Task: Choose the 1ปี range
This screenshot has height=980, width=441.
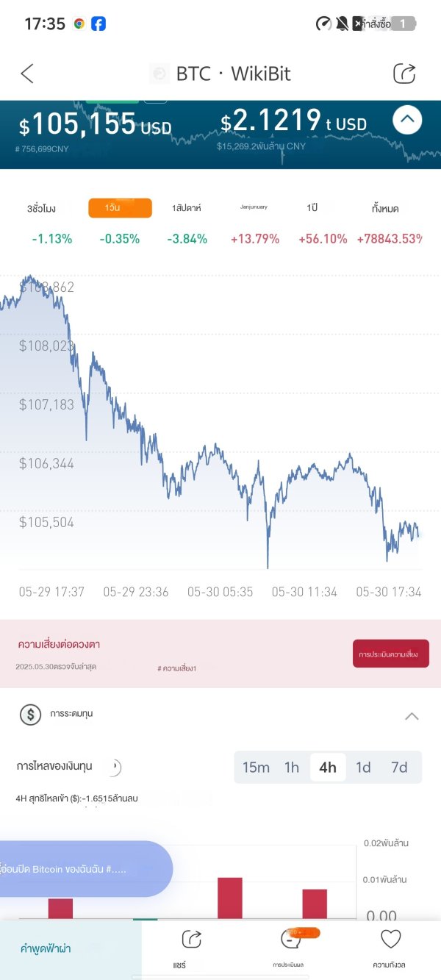Action: (312, 209)
